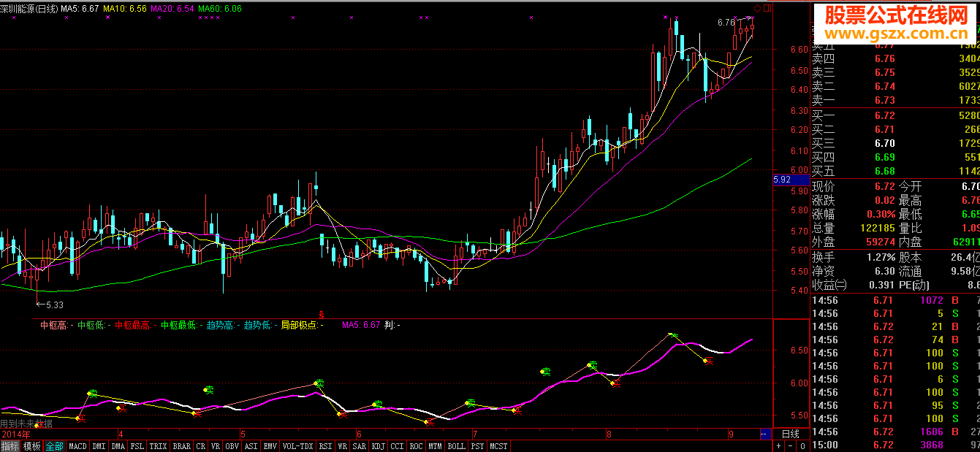The height and width of the screenshot is (452, 980).
Task: Switch to the MCST indicator
Action: (x=499, y=445)
